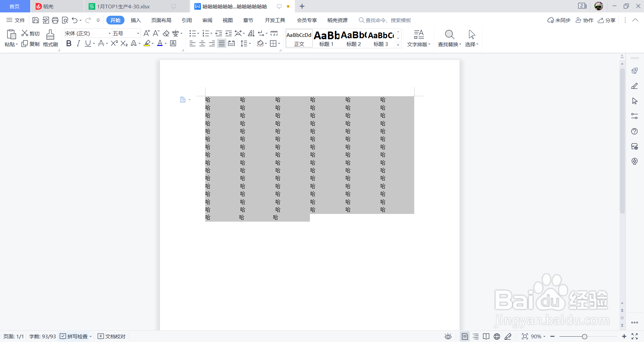This screenshot has width=644, height=342.
Task: Switch to web layout view icon
Action: 497,336
